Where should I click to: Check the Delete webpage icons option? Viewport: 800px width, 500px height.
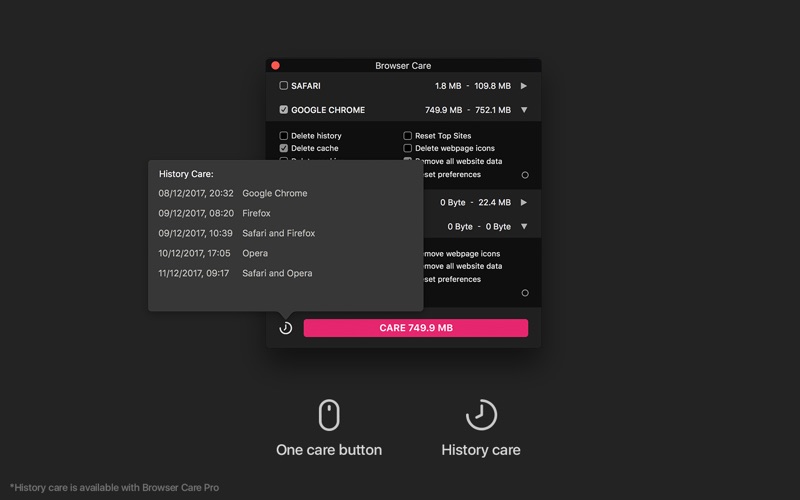click(x=408, y=148)
